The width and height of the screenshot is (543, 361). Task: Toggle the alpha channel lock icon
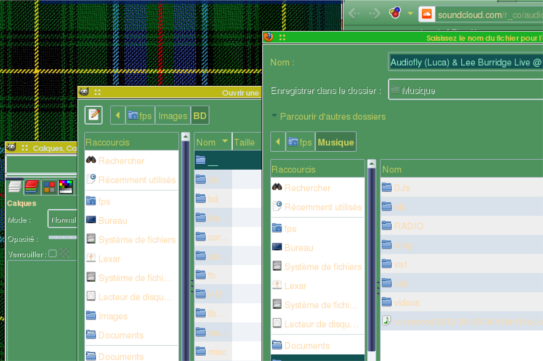[64, 254]
